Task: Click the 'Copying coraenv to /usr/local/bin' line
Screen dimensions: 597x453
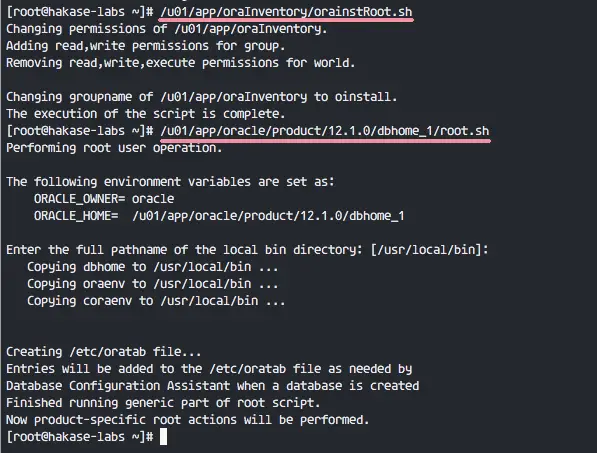Action: tap(156, 301)
